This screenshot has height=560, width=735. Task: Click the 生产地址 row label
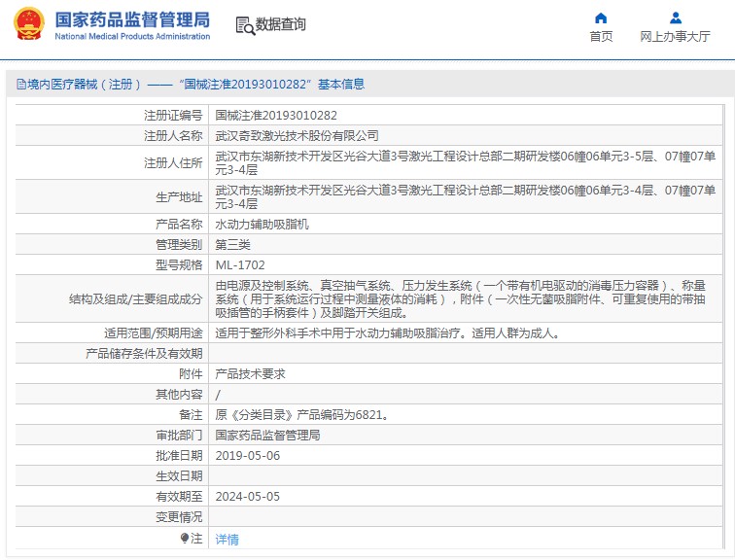(179, 197)
